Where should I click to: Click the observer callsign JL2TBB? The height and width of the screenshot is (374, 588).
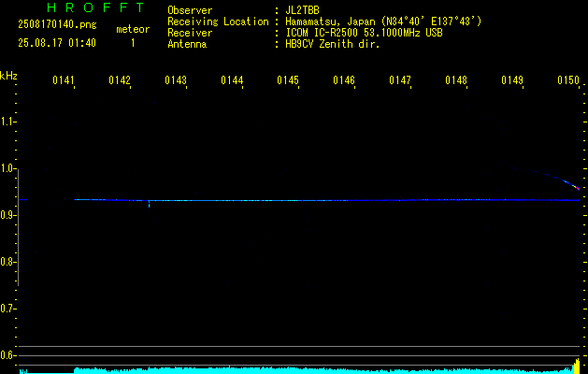coord(302,10)
